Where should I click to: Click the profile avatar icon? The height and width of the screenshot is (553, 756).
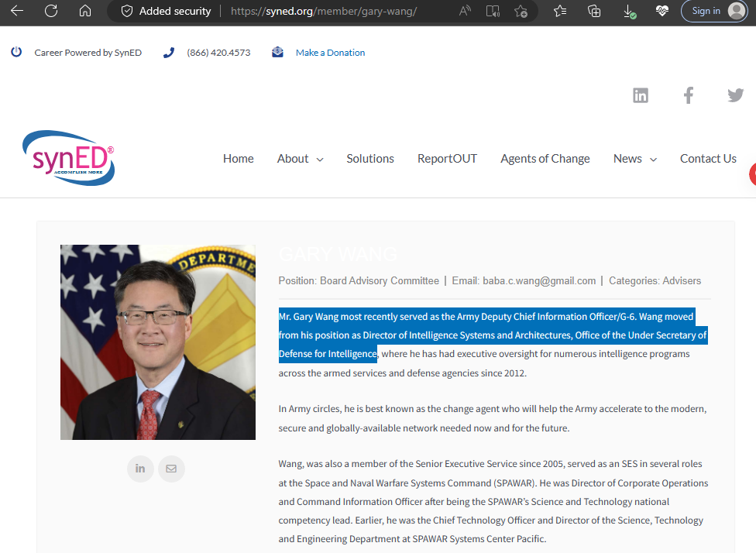[736, 11]
